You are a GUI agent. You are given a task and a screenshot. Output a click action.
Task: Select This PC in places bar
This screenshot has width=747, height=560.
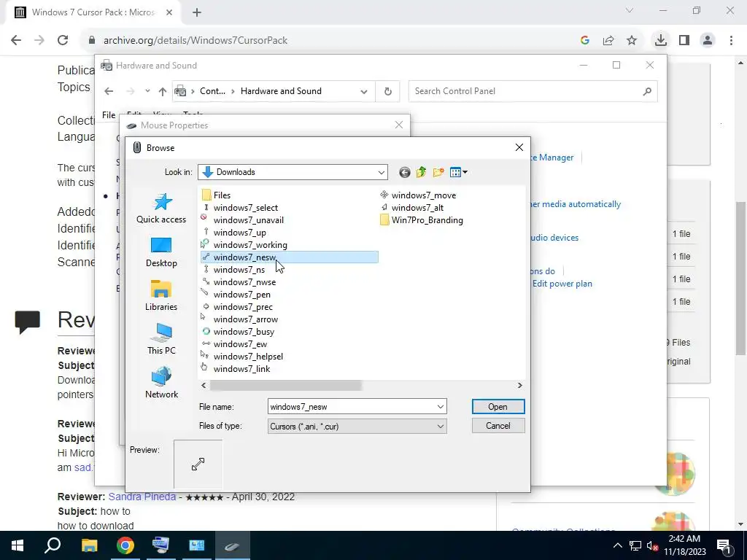click(x=161, y=340)
